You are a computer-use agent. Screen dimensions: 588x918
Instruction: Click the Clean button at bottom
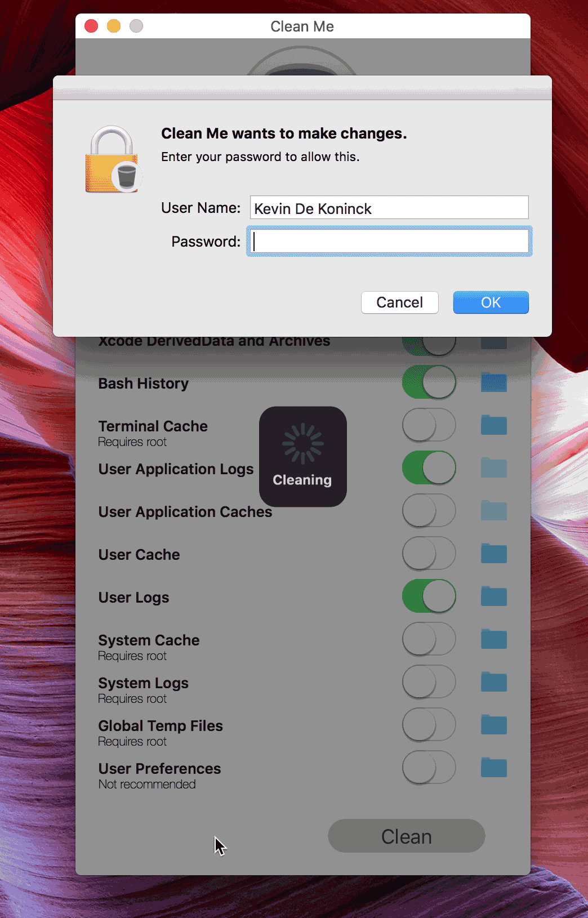[406, 836]
